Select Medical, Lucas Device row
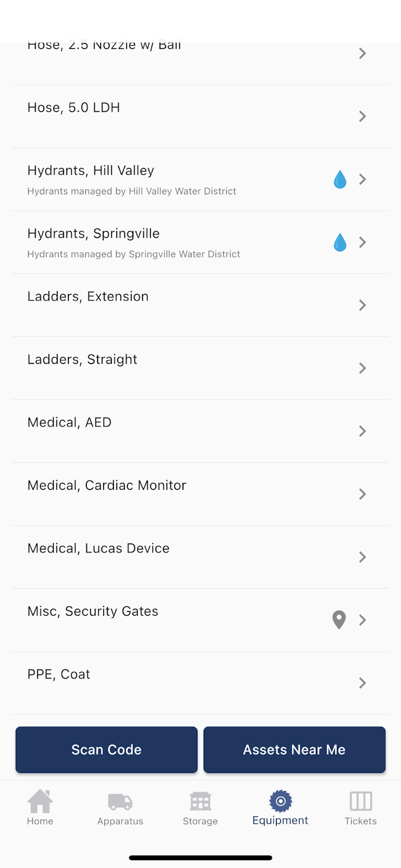Screen dimensions: 401x868 point(98,548)
